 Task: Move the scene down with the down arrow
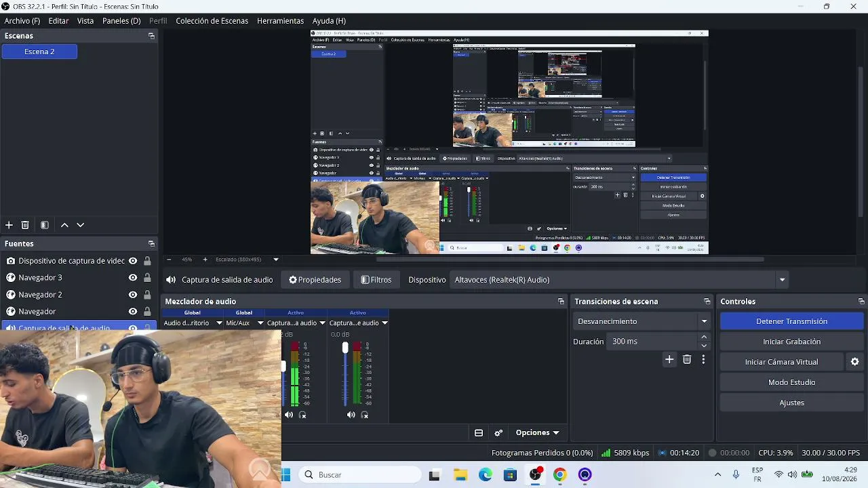(80, 225)
